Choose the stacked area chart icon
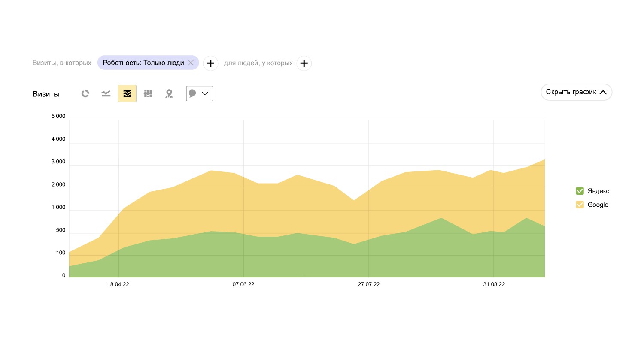The image size is (644, 343). point(127,93)
